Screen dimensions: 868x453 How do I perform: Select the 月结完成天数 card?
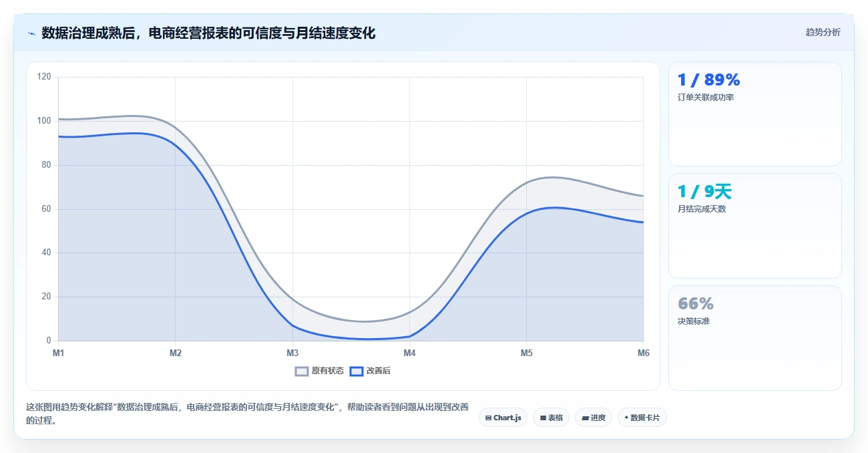(755, 226)
